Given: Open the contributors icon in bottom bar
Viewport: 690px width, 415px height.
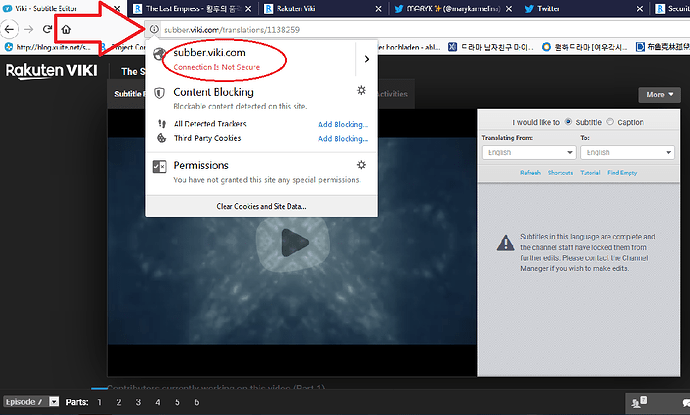Looking at the screenshot, I should pos(639,402).
